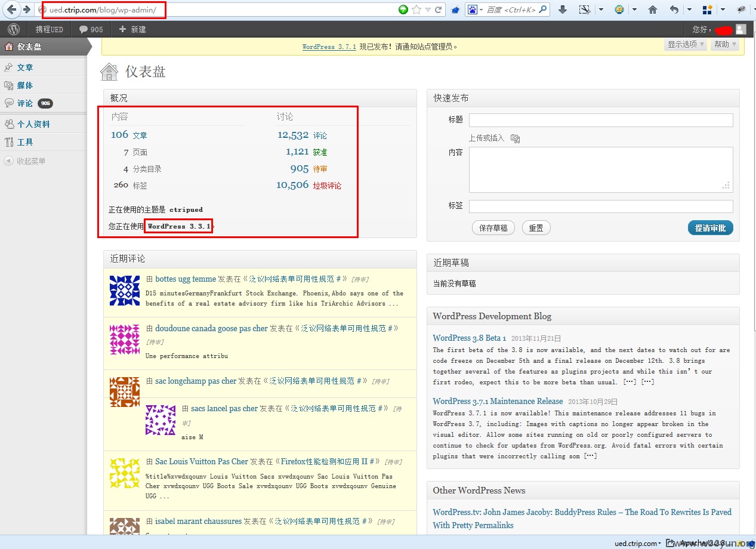Go to the browser home page icon

coord(653,10)
